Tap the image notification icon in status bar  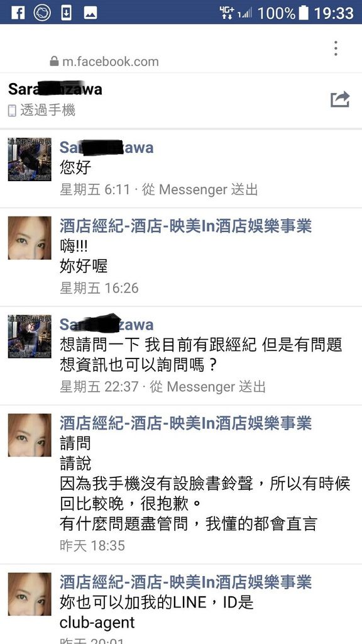[90, 13]
